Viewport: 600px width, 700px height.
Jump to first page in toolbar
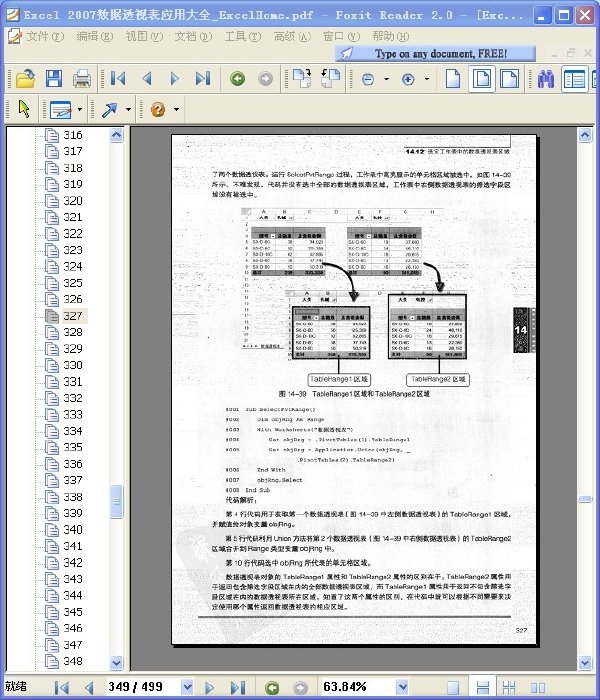118,79
